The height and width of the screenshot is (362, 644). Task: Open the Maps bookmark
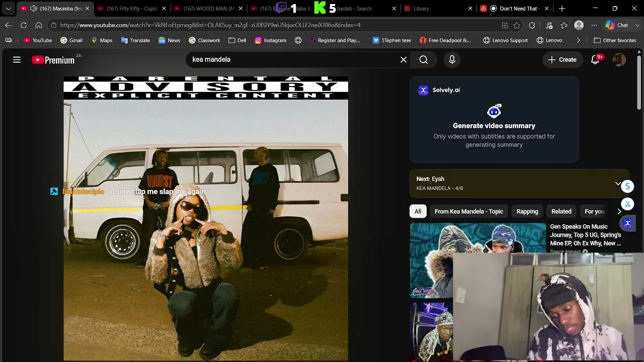pos(102,40)
